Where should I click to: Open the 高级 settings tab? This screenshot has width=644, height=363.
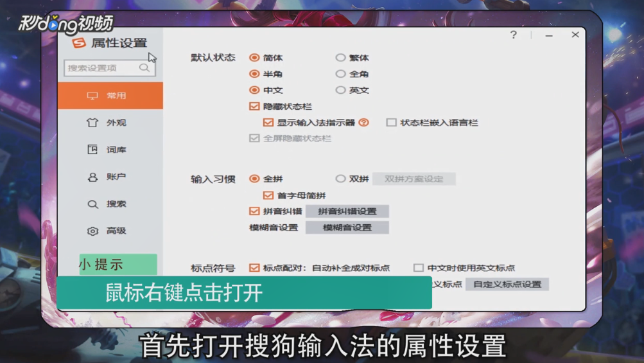[x=110, y=231]
